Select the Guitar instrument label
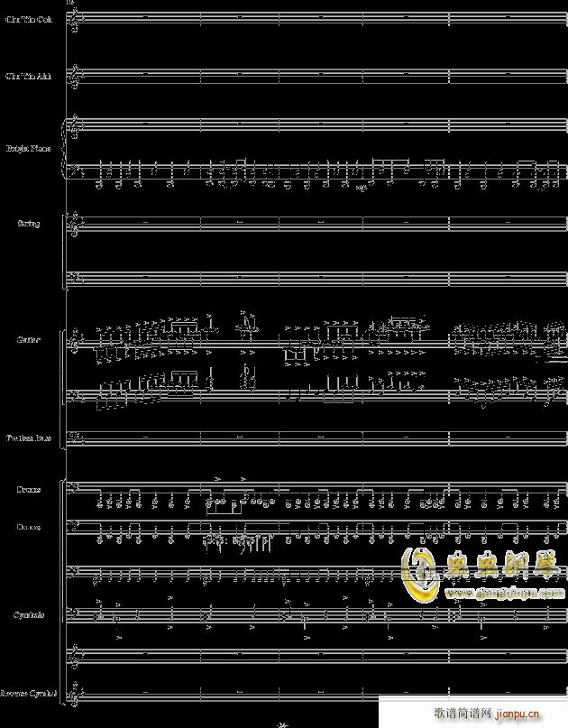Viewport: 568px width, 728px height. tap(28, 340)
